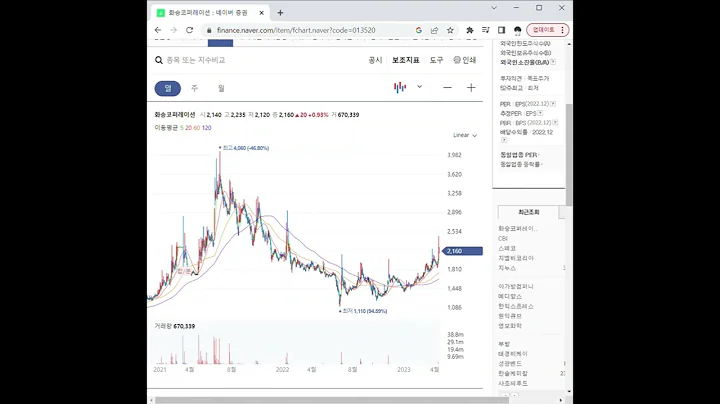This screenshot has height=404, width=720.
Task: Click the help icon beside PBR BPS (2022.12)
Action: click(x=556, y=123)
